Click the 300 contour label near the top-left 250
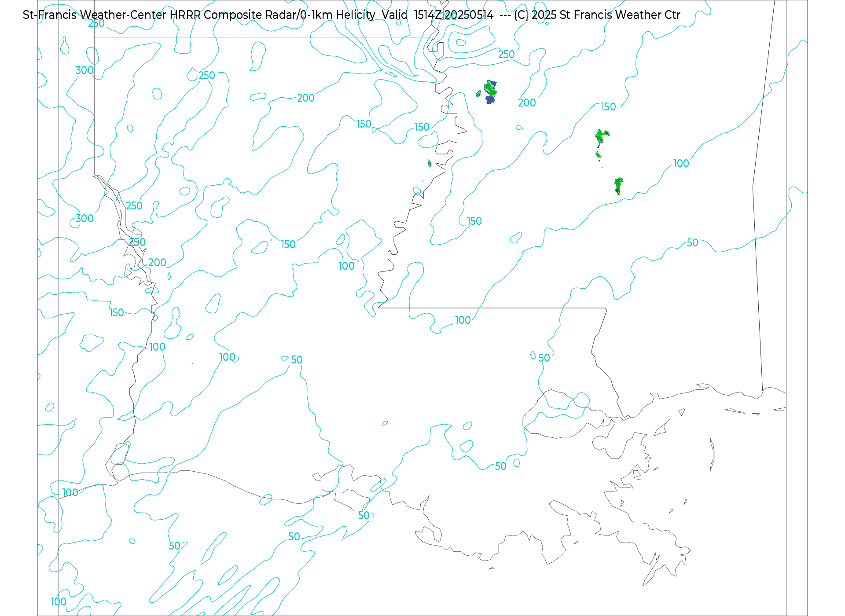This screenshot has width=845, height=616. pyautogui.click(x=84, y=70)
